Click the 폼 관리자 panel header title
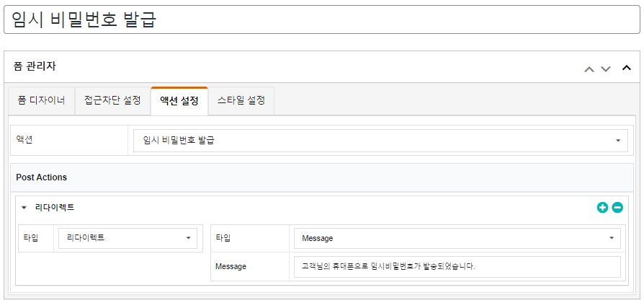 [x=35, y=66]
